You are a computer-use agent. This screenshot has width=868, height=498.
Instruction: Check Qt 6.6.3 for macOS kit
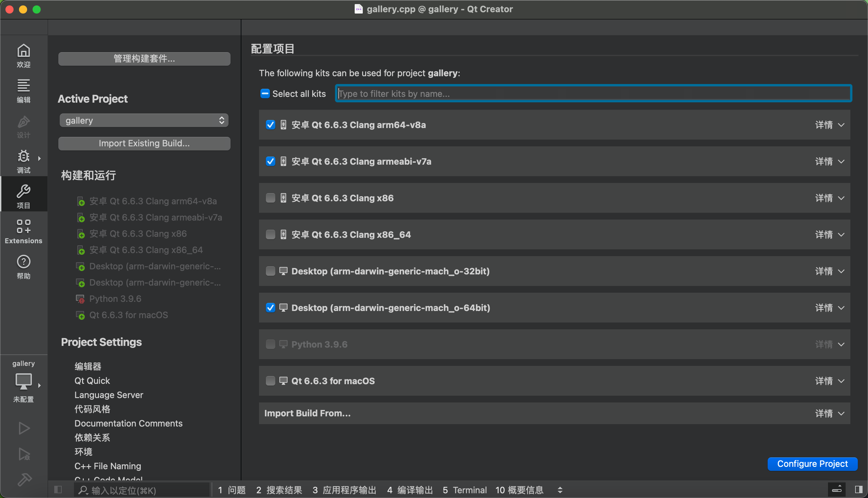coord(270,381)
